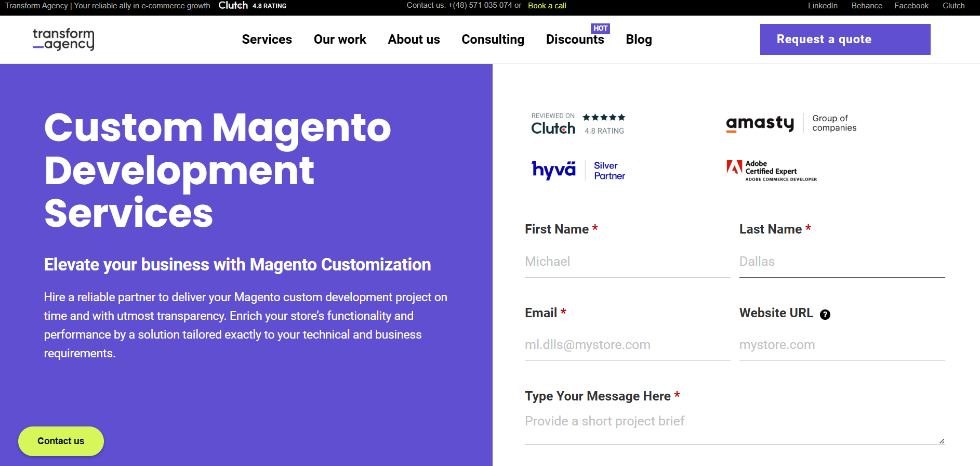Click the 'Custom Magento Development Services' heading
The height and width of the screenshot is (466, 980).
(x=217, y=170)
